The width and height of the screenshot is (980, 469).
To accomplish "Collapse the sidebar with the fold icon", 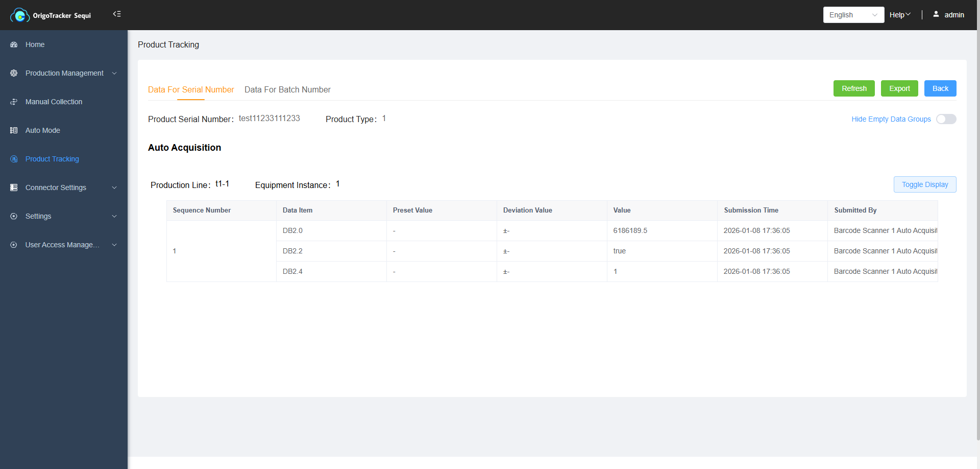I will click(117, 14).
